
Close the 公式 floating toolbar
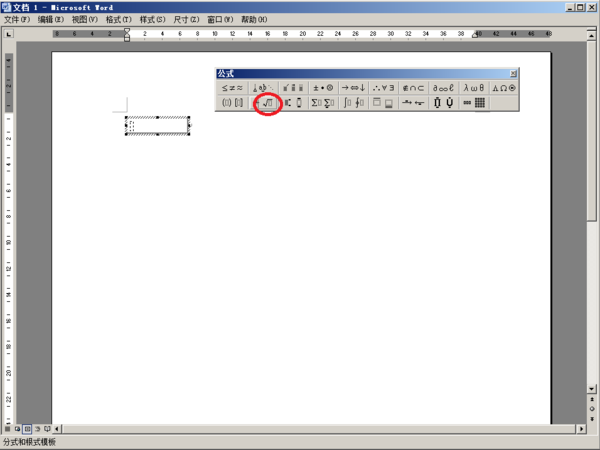click(x=513, y=73)
